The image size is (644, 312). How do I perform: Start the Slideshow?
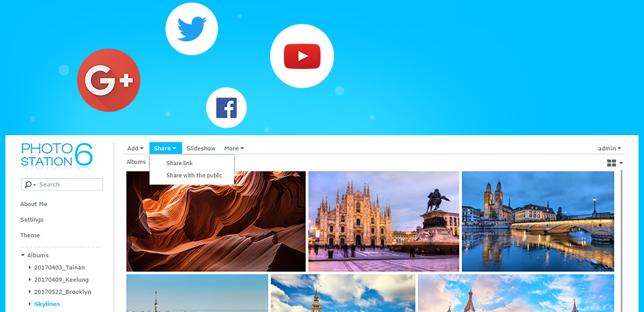(201, 148)
